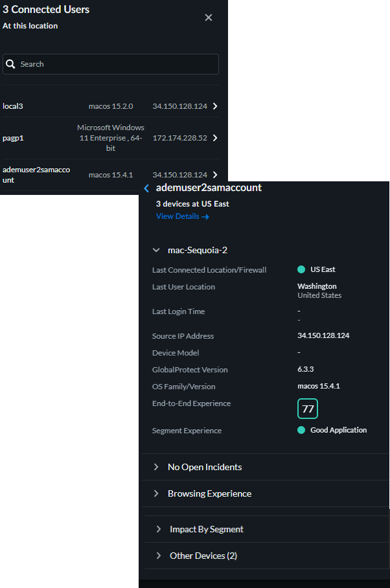
Task: Open details arrow for pagp1 user
Action: tap(214, 138)
